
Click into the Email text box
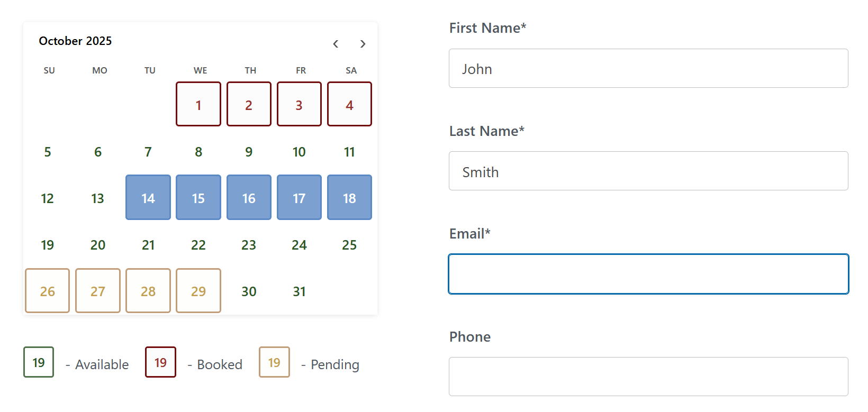pyautogui.click(x=648, y=274)
